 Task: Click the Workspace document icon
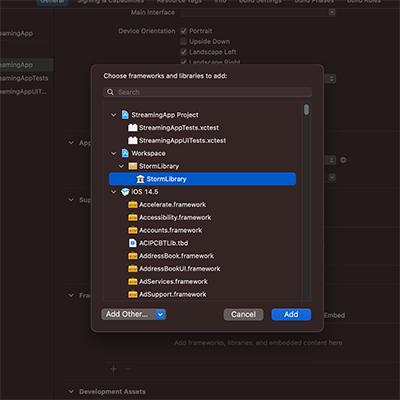[x=125, y=153]
